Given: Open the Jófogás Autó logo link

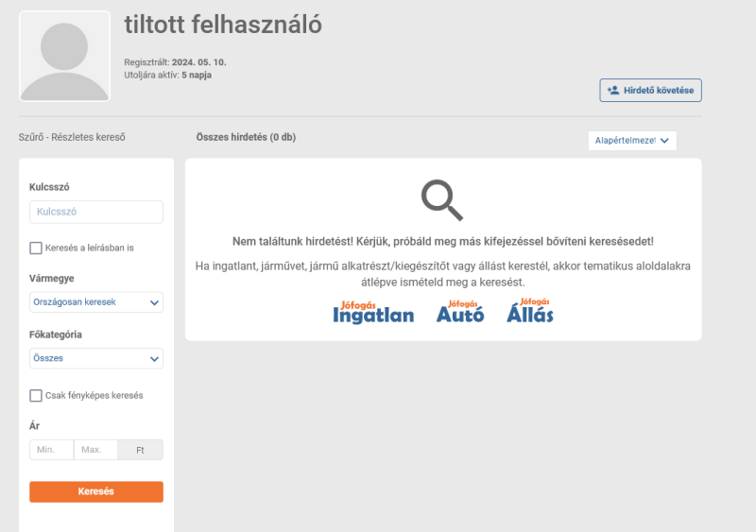Looking at the screenshot, I should pos(460,311).
